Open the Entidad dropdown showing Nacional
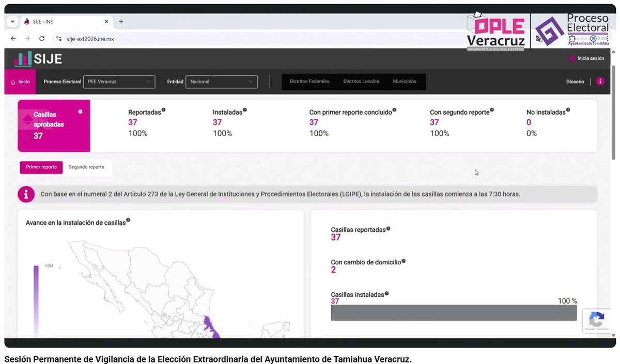 [221, 82]
